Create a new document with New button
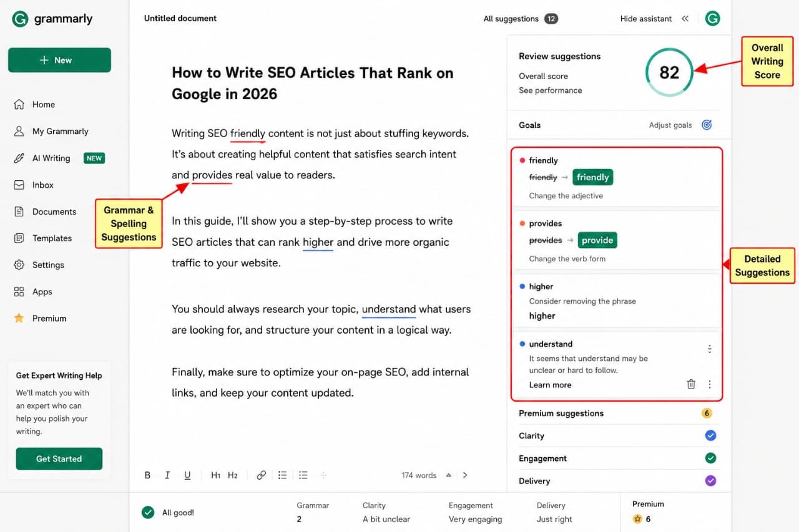 (59, 60)
